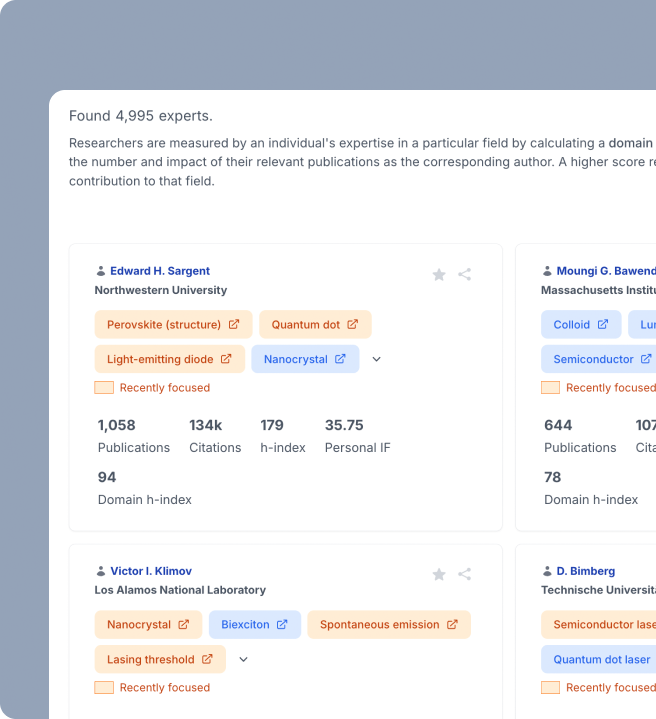Click Bawendi's 644 Publications count

tap(558, 425)
